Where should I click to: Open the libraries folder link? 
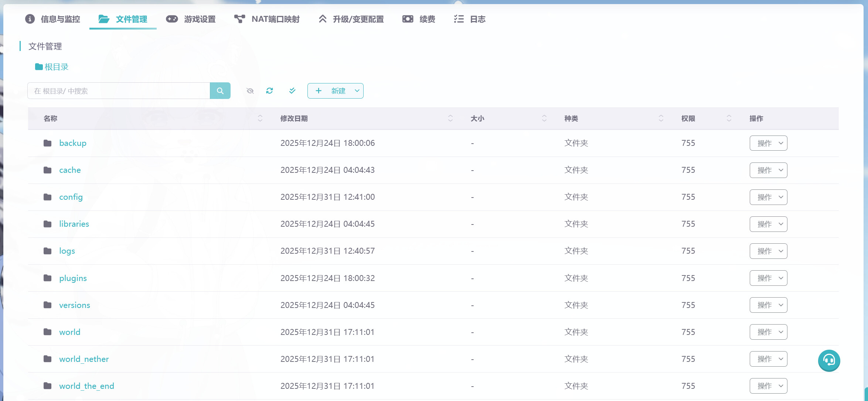coord(74,224)
